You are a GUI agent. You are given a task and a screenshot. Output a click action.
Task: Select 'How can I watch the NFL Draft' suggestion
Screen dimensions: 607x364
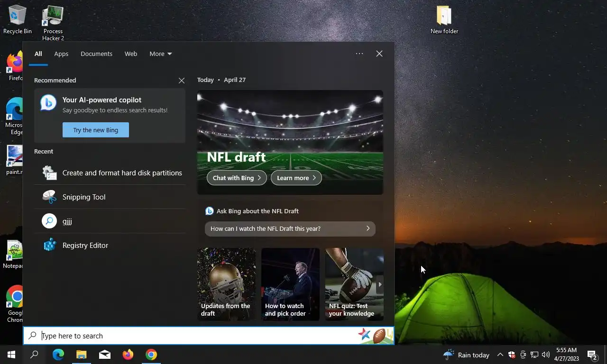290,228
